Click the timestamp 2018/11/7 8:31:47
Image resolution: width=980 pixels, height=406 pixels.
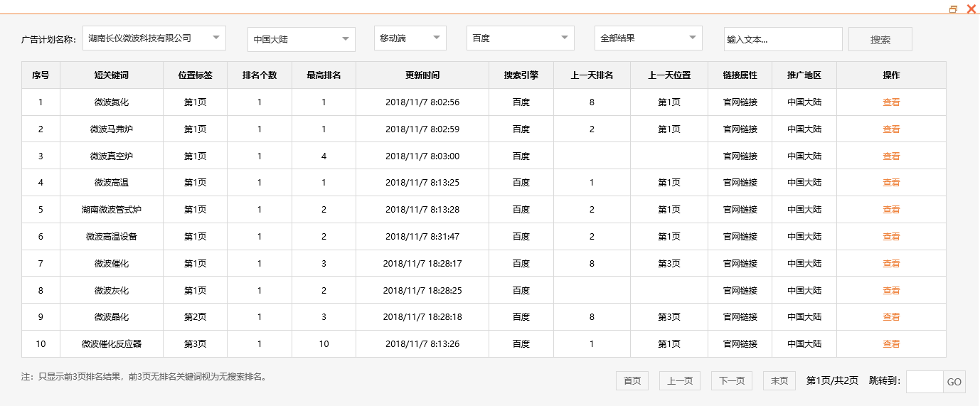coord(422,237)
